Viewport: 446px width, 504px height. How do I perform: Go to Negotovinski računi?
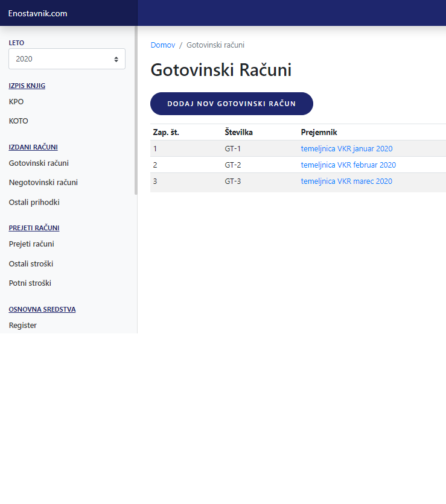(43, 183)
